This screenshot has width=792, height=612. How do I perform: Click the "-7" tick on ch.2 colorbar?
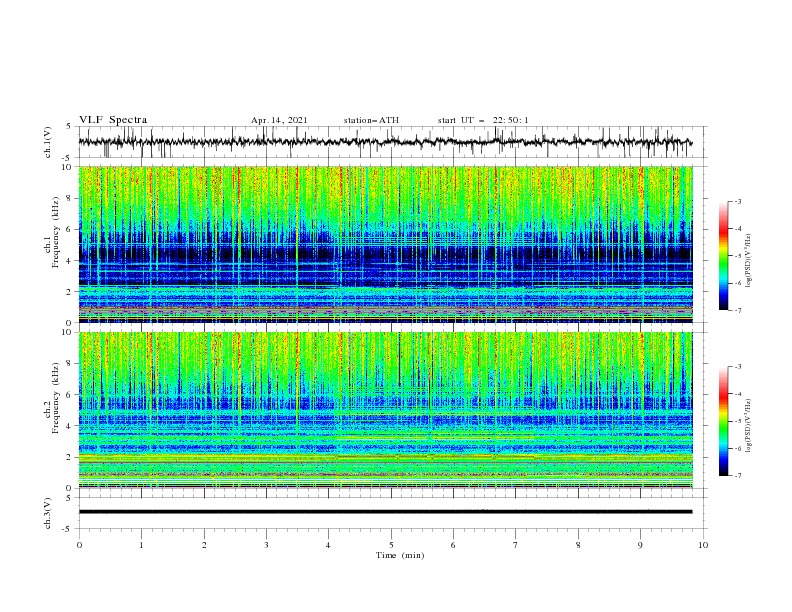point(738,476)
